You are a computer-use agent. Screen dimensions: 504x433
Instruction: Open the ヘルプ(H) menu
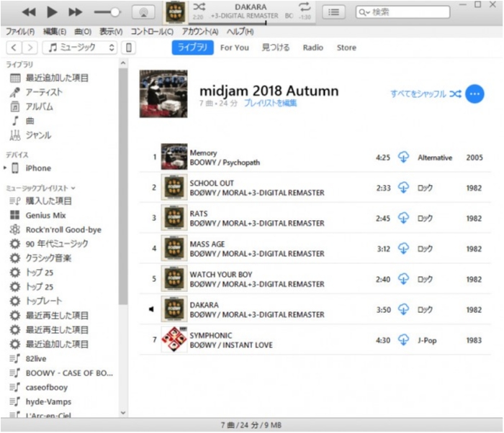[x=240, y=32]
